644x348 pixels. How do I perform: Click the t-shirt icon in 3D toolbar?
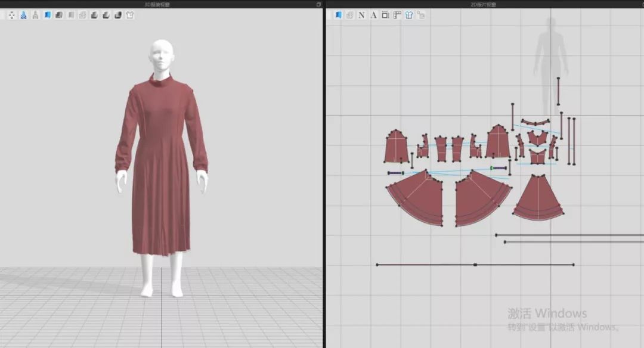129,15
